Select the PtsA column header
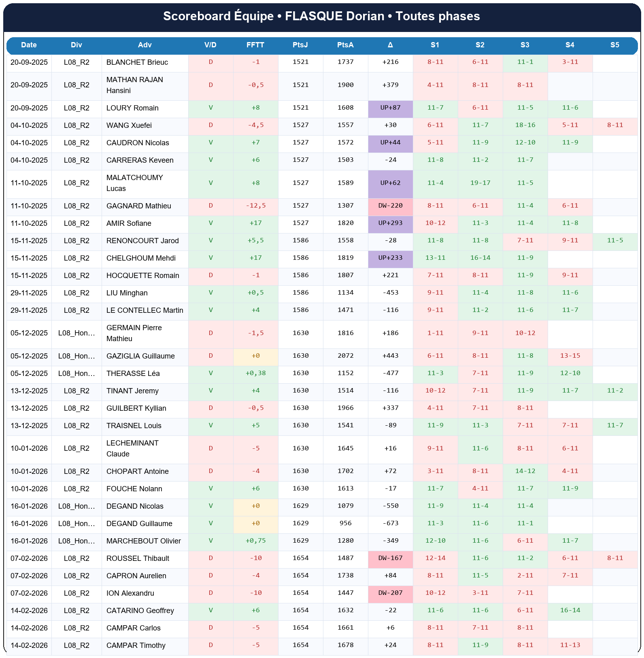Image resolution: width=644 pixels, height=658 pixels. click(x=345, y=45)
